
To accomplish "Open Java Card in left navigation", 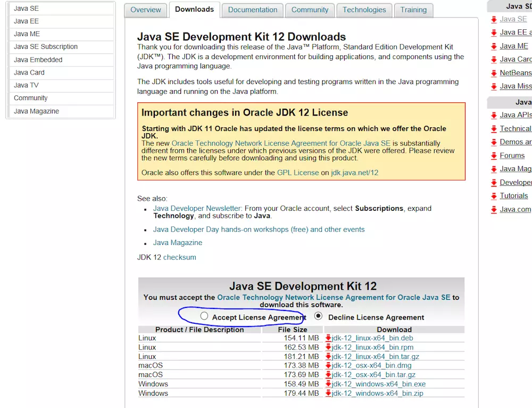I will coord(61,72).
